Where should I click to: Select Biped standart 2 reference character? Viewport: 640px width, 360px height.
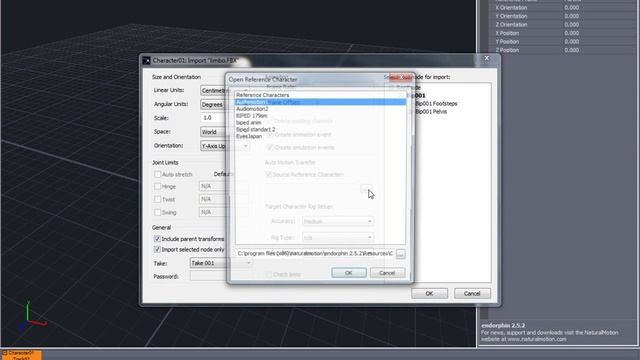(256, 129)
